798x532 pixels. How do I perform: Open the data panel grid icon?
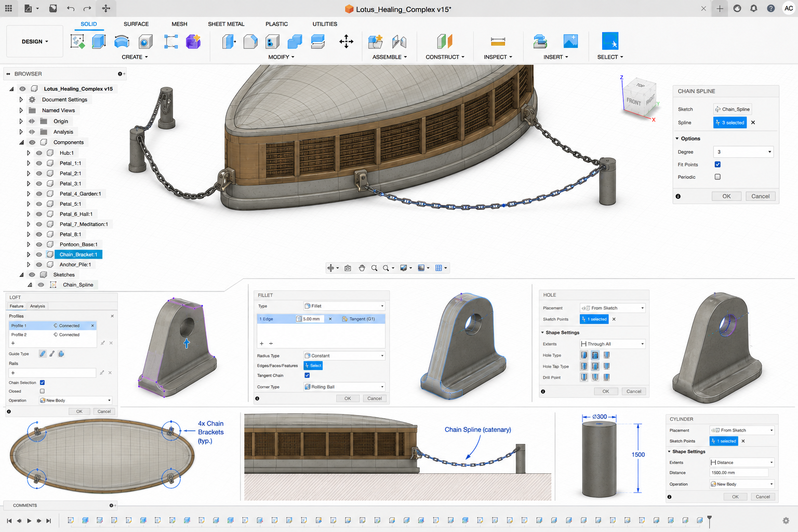tap(8, 8)
